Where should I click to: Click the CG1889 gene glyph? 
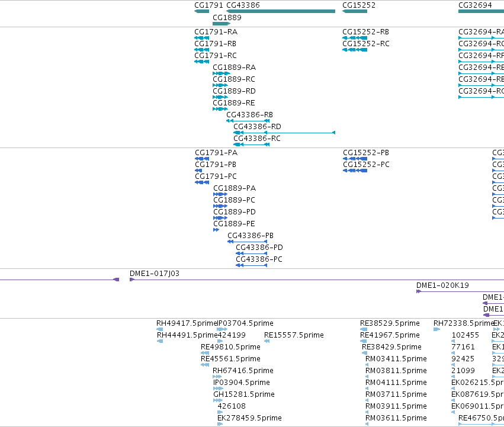(x=221, y=24)
